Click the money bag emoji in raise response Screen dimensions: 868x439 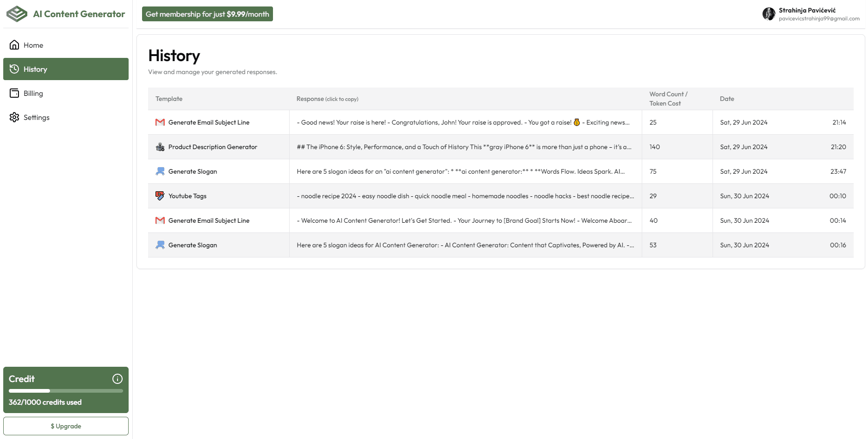(577, 122)
